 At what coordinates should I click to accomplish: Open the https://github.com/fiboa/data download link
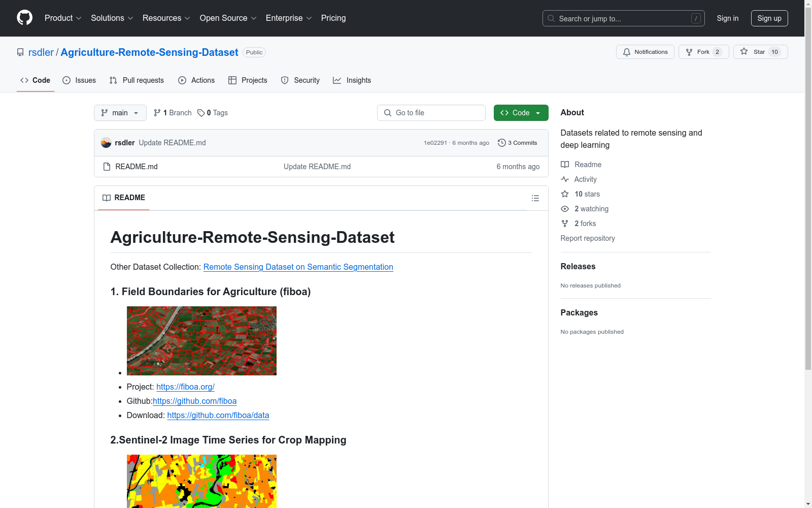pos(218,416)
